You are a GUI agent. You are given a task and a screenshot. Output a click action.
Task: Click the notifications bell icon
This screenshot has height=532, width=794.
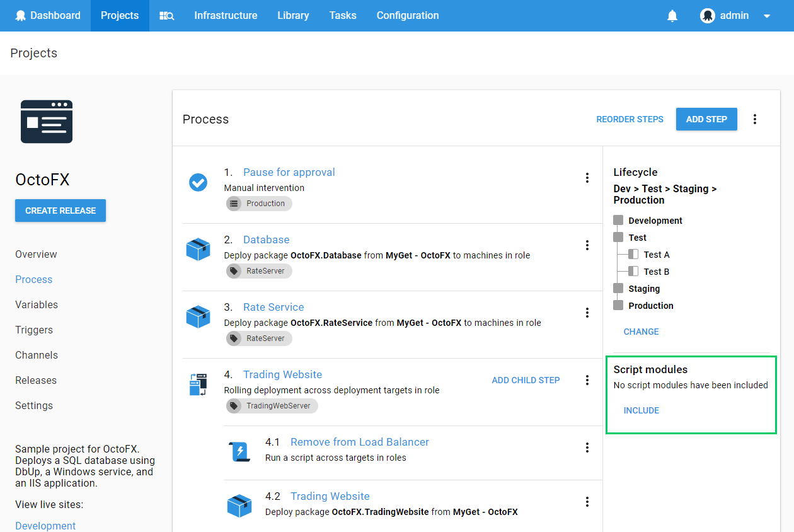click(x=672, y=16)
